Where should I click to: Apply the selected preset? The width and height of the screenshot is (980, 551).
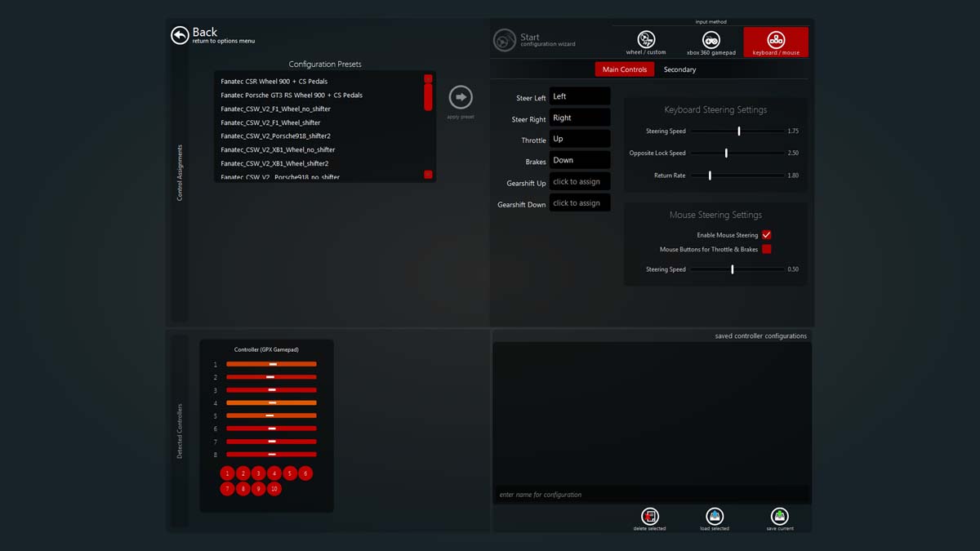(460, 98)
